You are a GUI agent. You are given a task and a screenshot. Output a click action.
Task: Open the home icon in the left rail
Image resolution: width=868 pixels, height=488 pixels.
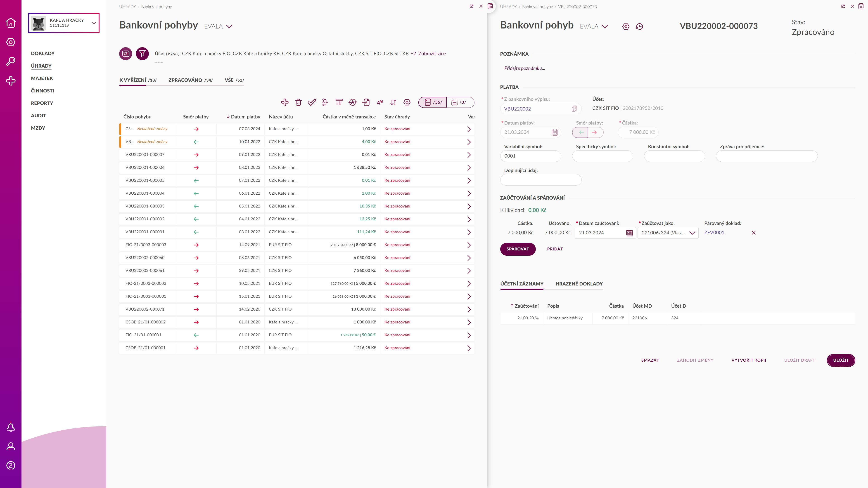pyautogui.click(x=11, y=23)
